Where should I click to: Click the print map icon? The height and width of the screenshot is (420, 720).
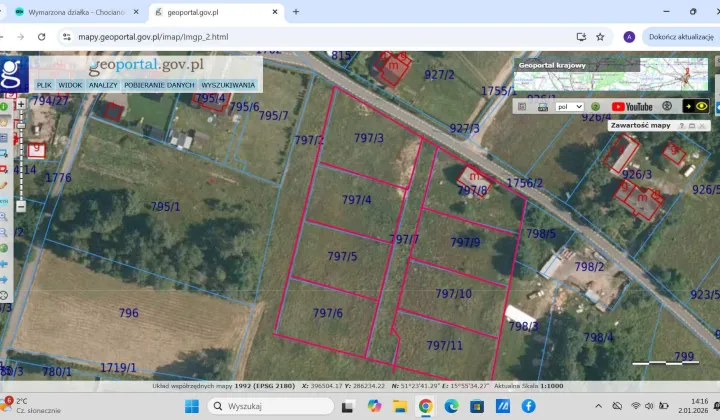pos(543,107)
